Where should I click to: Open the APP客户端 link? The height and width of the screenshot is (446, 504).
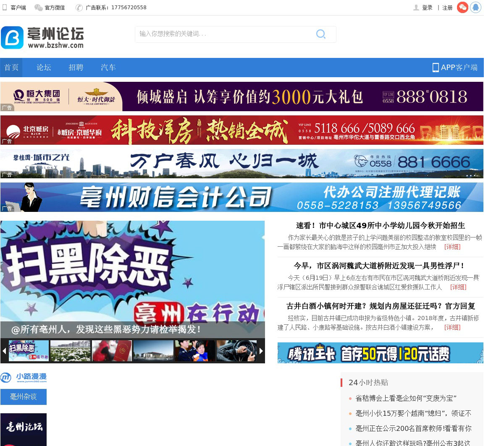(x=455, y=68)
